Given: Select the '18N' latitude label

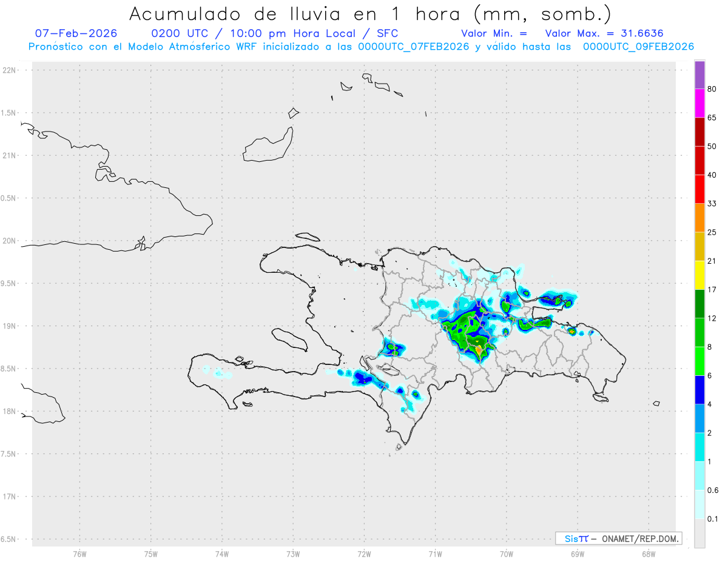Looking at the screenshot, I should point(9,412).
